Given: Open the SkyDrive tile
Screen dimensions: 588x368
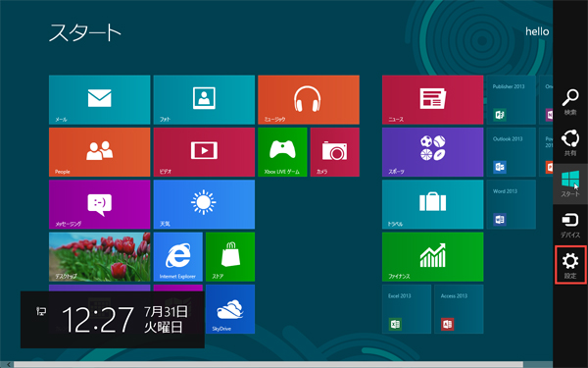Looking at the screenshot, I should coord(230,309).
